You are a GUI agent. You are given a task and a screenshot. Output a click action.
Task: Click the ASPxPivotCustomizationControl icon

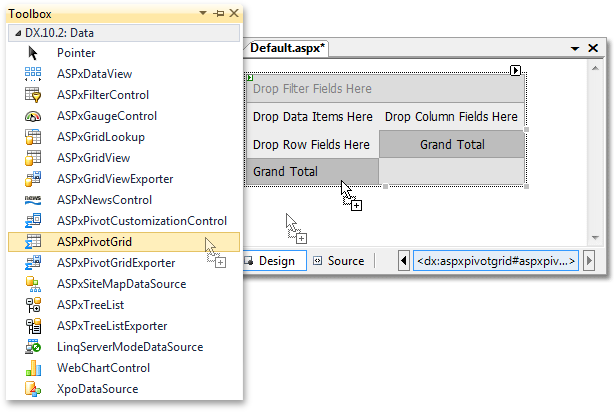[x=33, y=221]
